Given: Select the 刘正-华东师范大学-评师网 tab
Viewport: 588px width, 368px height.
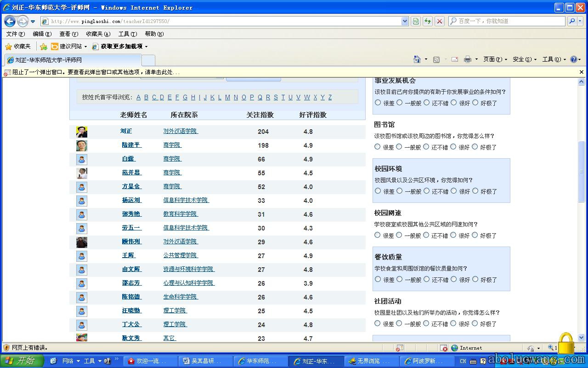Looking at the screenshot, I should point(73,60).
